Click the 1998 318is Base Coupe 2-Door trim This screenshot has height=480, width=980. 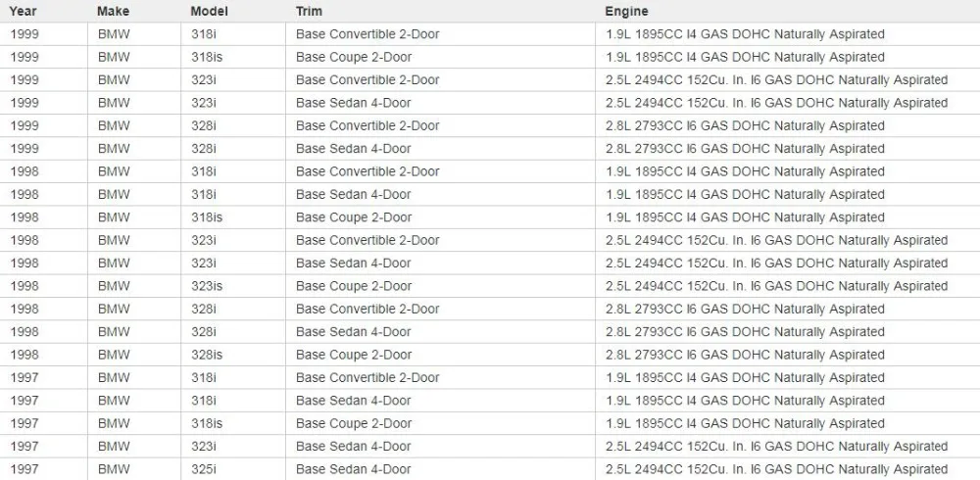[x=353, y=217]
